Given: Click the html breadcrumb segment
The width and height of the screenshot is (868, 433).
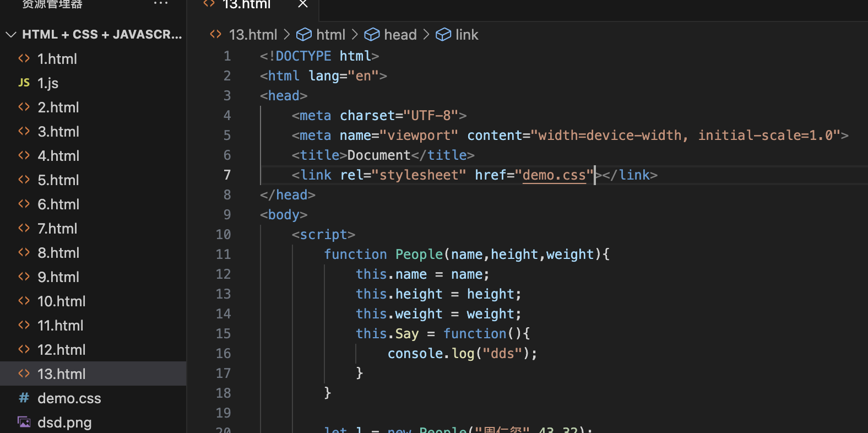Looking at the screenshot, I should [x=330, y=35].
